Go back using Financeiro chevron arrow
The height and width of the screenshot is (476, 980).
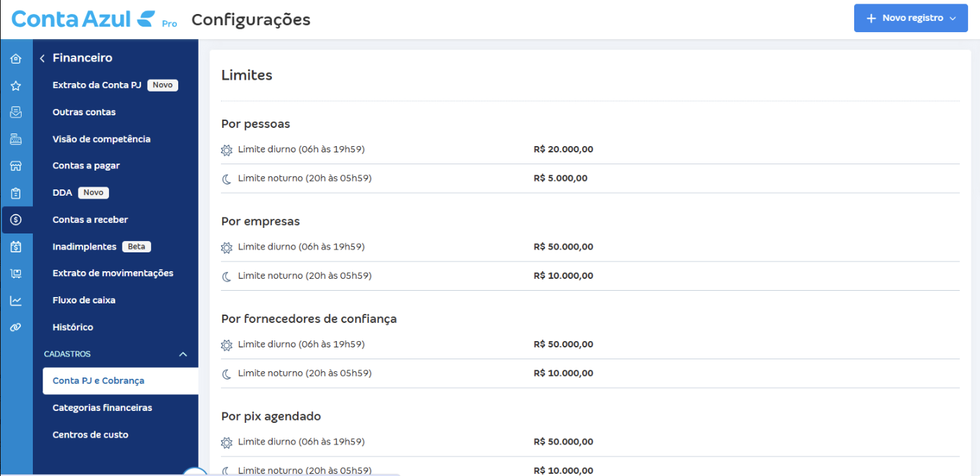42,59
